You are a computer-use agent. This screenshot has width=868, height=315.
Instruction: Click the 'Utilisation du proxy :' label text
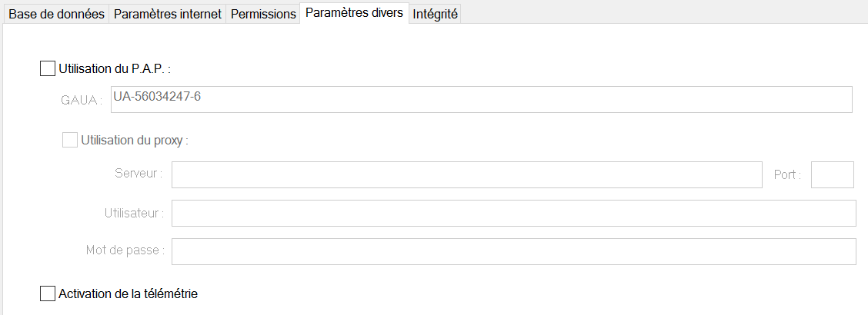[x=135, y=140]
